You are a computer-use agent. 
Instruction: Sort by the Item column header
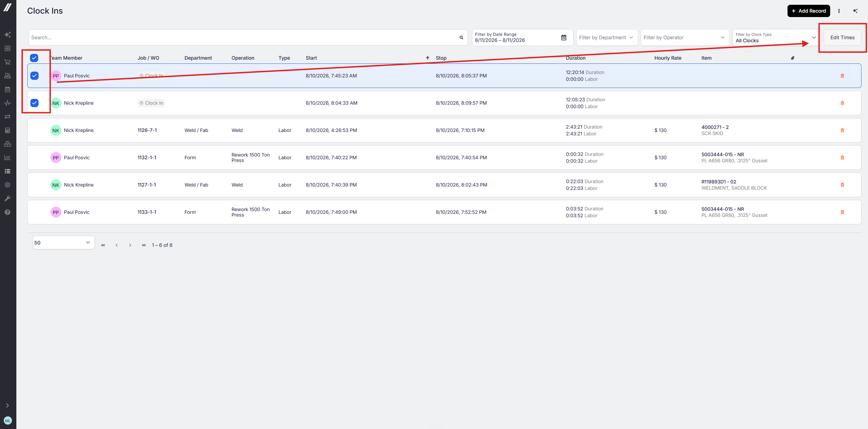pos(706,58)
